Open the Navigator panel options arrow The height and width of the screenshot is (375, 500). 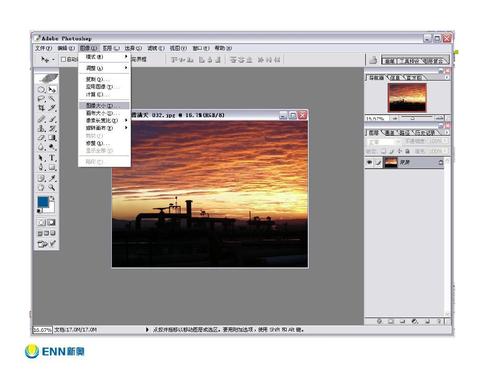pos(447,78)
